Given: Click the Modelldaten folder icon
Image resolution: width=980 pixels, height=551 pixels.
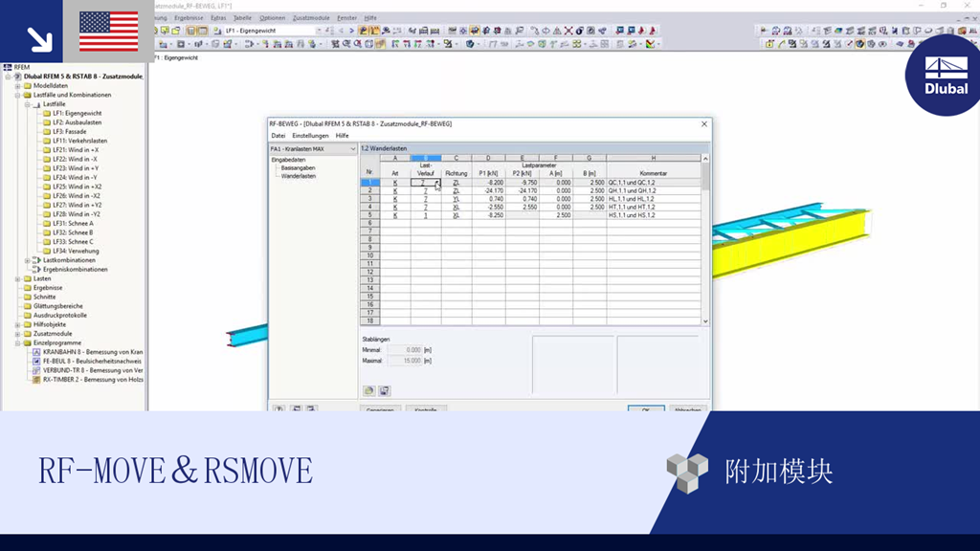Looking at the screenshot, I should [x=28, y=85].
